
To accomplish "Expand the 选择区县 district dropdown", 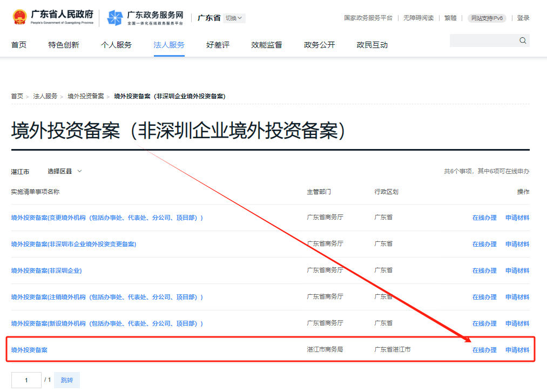I will tap(65, 171).
